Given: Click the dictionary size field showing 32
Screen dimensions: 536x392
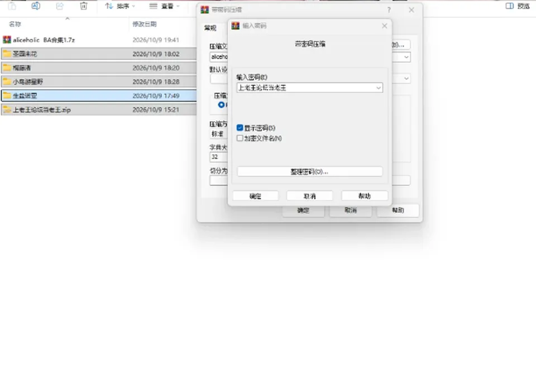Looking at the screenshot, I should pos(219,157).
